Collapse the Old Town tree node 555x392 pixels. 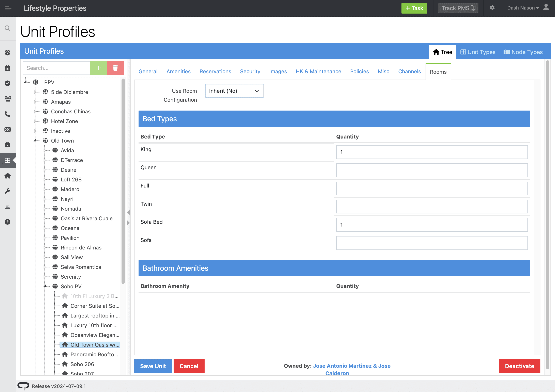coord(35,140)
